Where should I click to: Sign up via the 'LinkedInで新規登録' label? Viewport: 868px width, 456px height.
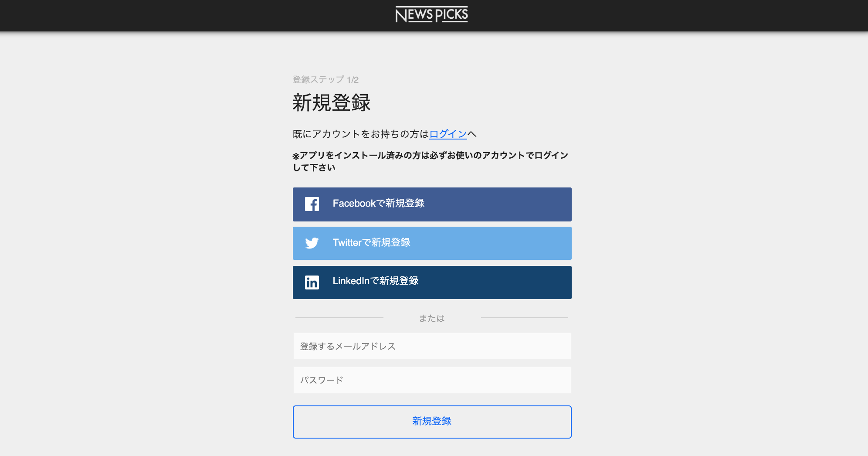(x=375, y=281)
